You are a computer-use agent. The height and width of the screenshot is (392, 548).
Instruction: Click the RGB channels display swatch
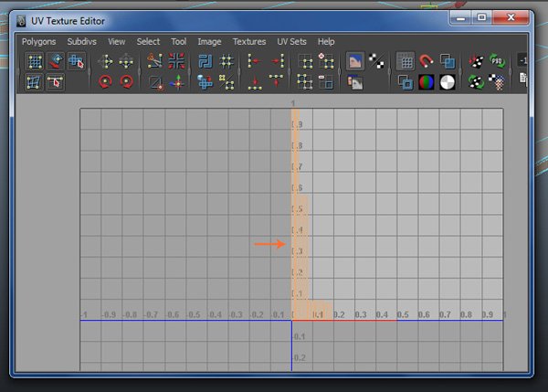tap(427, 82)
